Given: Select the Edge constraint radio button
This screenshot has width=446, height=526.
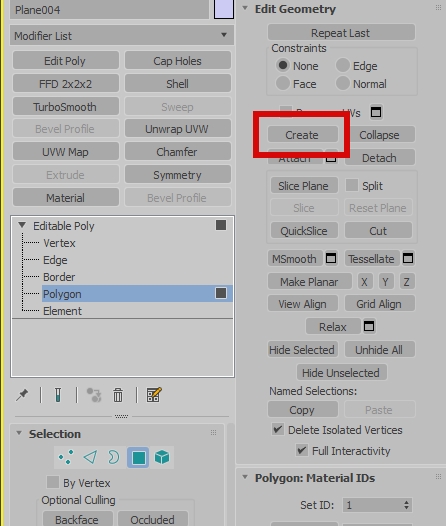Looking at the screenshot, I should (343, 65).
